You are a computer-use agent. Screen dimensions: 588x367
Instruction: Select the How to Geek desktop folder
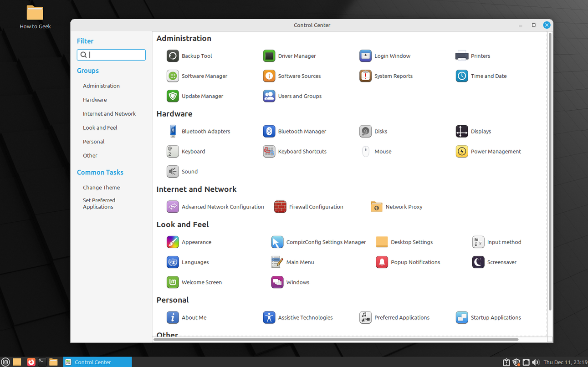pyautogui.click(x=35, y=17)
